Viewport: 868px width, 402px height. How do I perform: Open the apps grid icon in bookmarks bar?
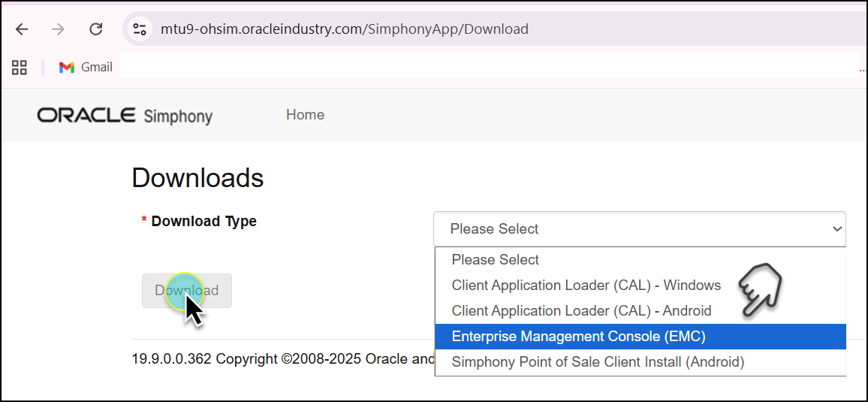point(20,67)
